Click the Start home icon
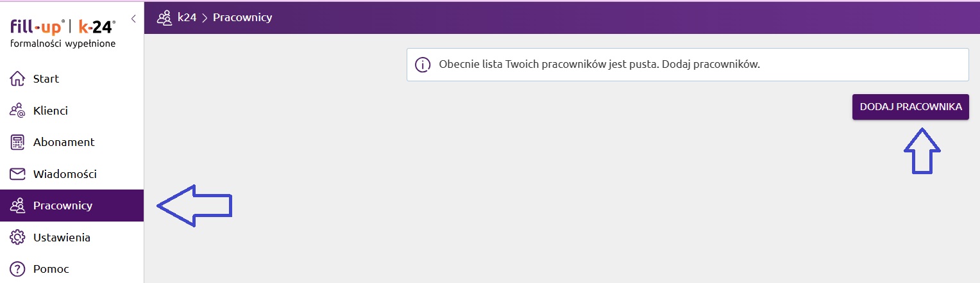This screenshot has width=980, height=283. (x=17, y=79)
